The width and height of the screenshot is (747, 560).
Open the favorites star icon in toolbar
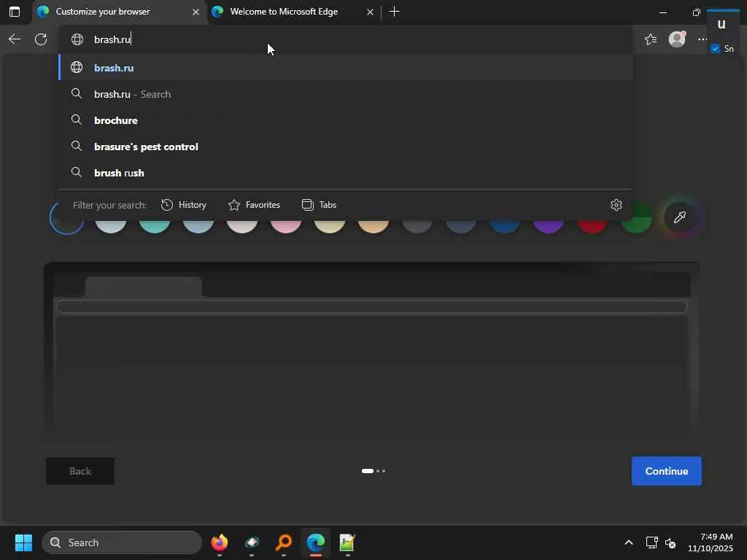click(x=650, y=39)
